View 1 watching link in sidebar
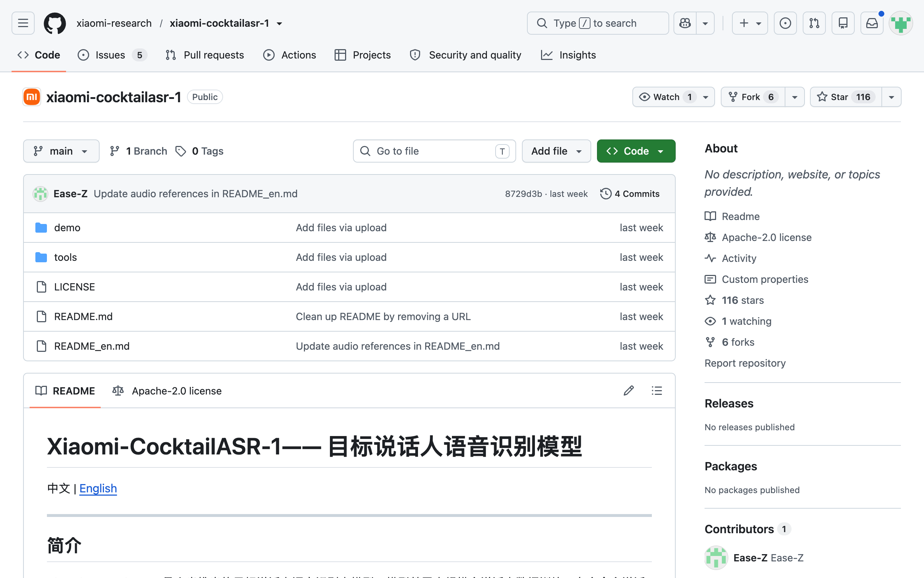The width and height of the screenshot is (924, 578). [738, 322]
